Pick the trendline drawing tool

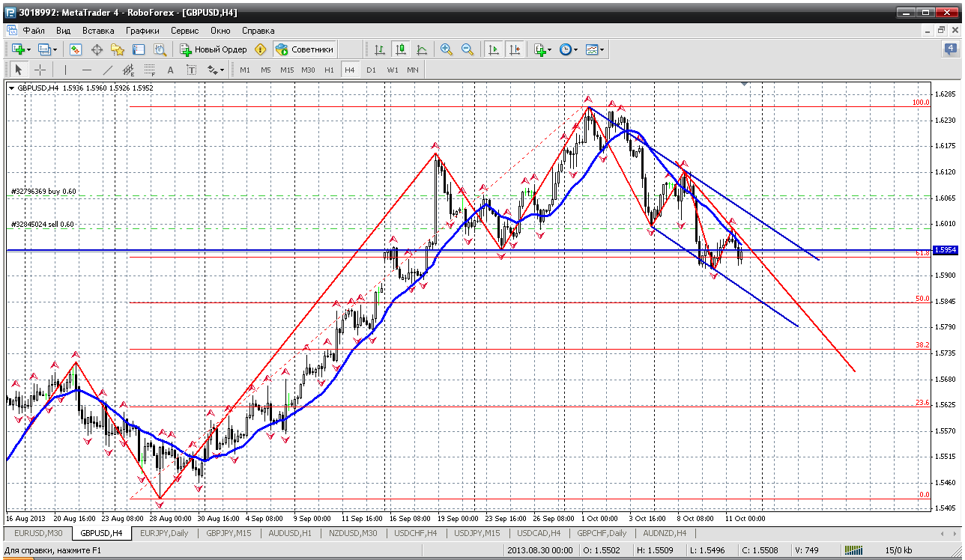pyautogui.click(x=107, y=70)
